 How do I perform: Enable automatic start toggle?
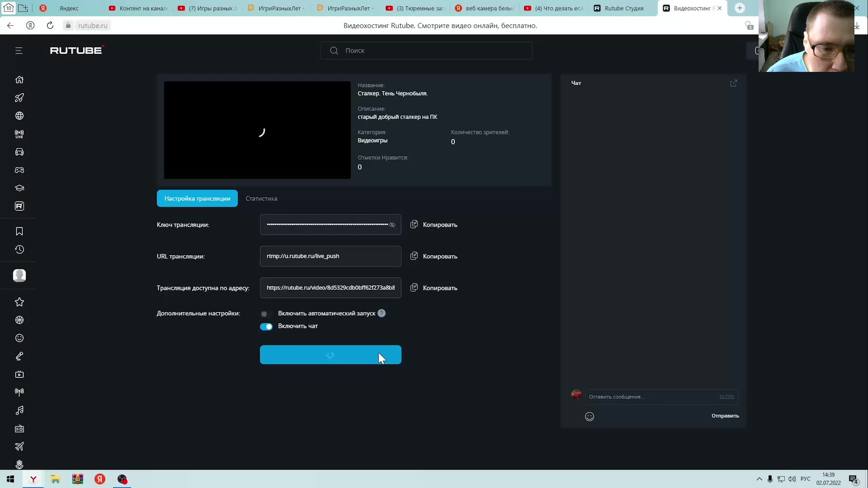pos(265,314)
